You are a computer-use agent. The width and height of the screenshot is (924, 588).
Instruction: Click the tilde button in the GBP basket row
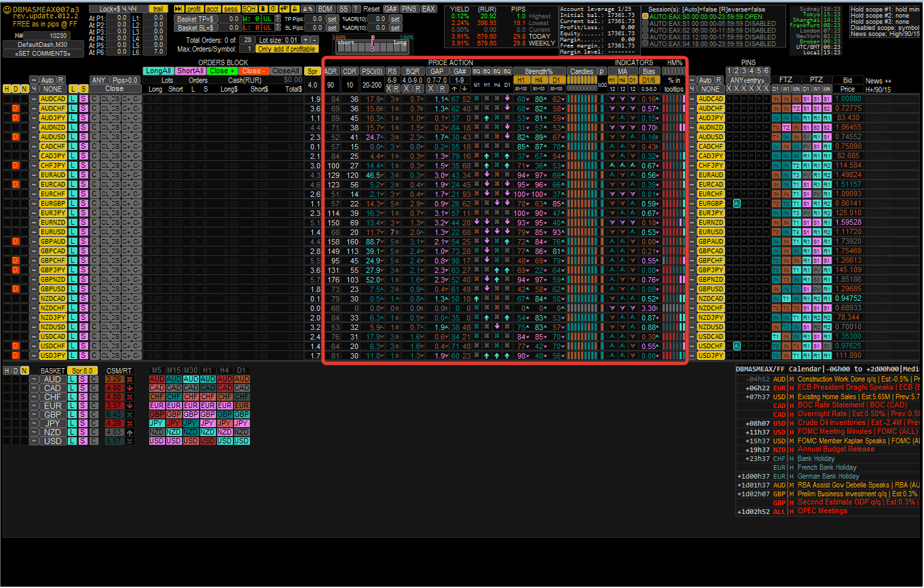tap(34, 414)
